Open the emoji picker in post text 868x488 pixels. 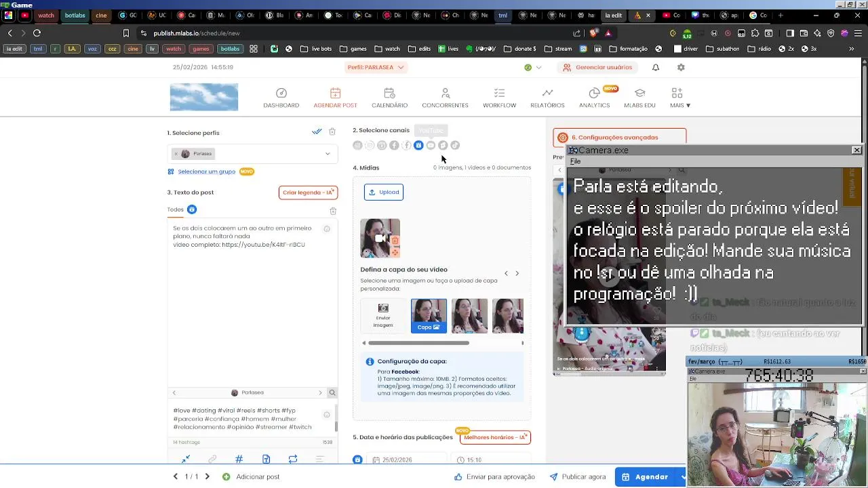[327, 229]
